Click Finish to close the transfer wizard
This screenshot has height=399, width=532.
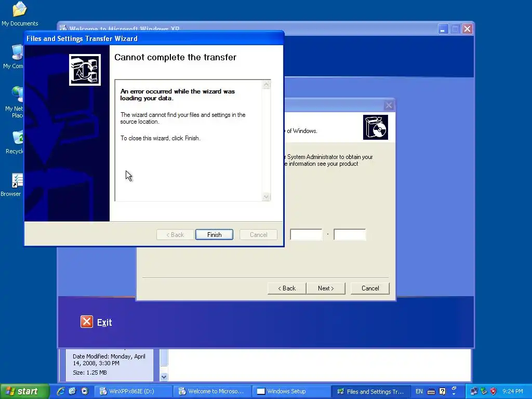(x=214, y=234)
